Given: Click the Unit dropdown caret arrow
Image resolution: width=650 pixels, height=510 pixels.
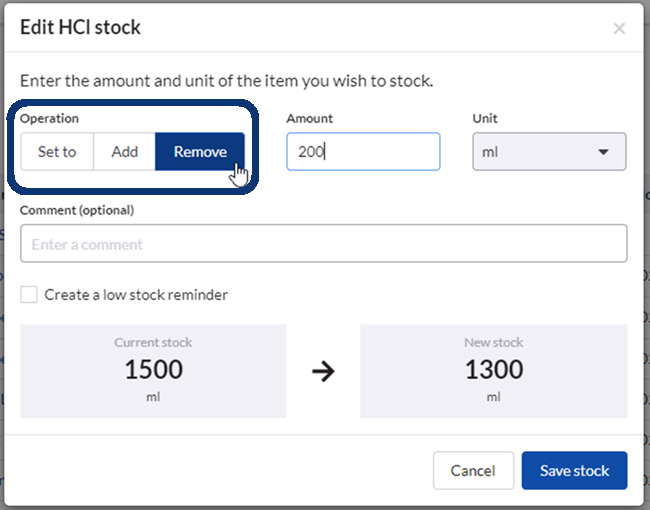Looking at the screenshot, I should (603, 152).
